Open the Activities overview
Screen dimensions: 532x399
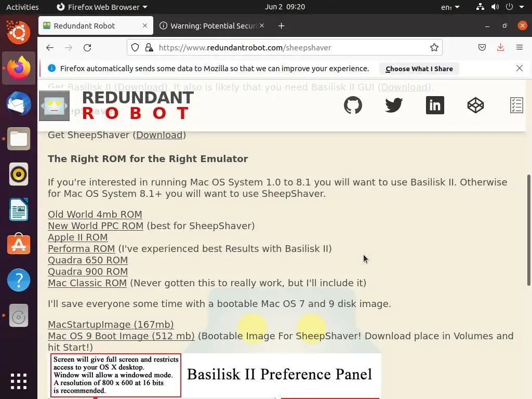(x=22, y=7)
